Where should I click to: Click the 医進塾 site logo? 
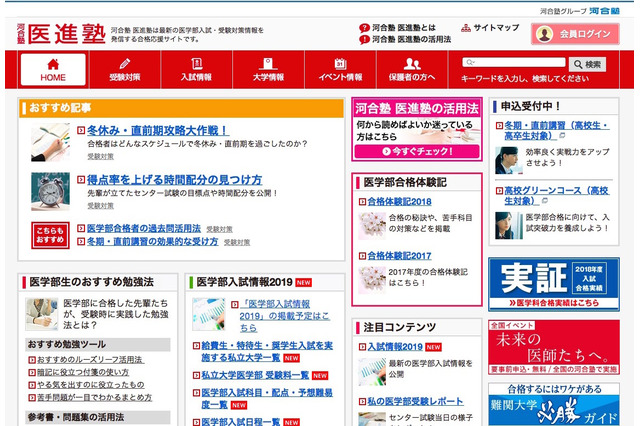pyautogui.click(x=61, y=33)
